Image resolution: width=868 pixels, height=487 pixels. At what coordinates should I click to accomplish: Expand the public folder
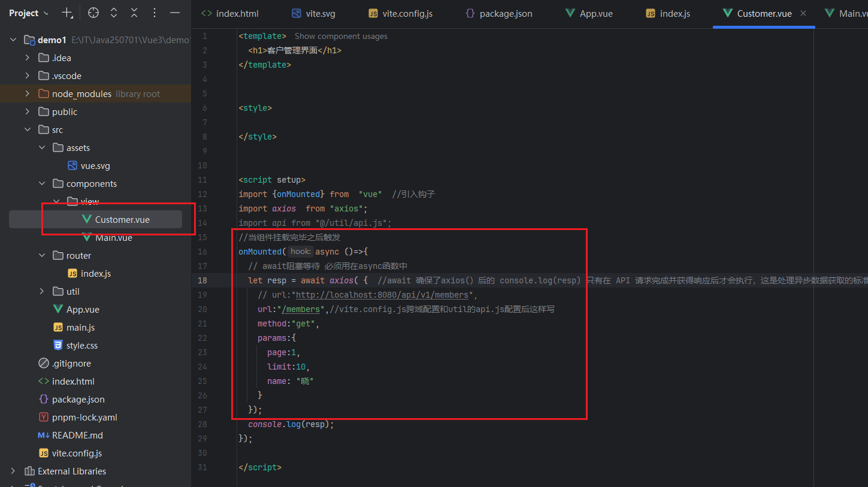(28, 112)
